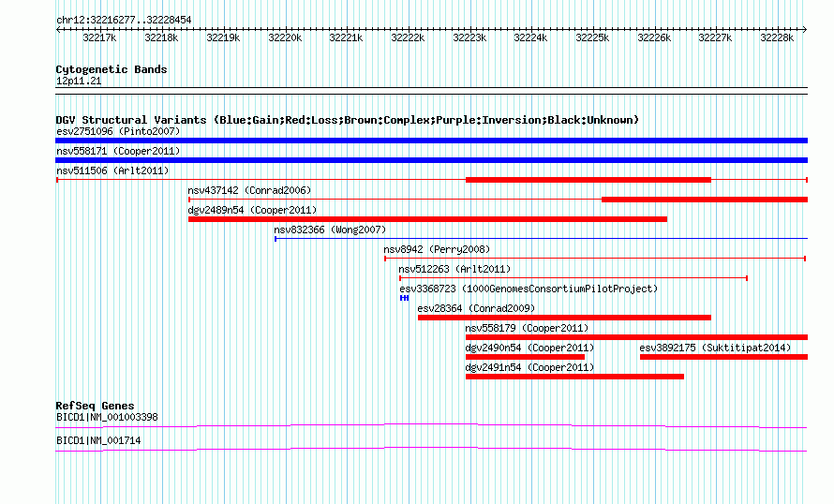The width and height of the screenshot is (834, 504).
Task: Click the nsv558171 (Cooper2011) variant label
Action: click(118, 151)
